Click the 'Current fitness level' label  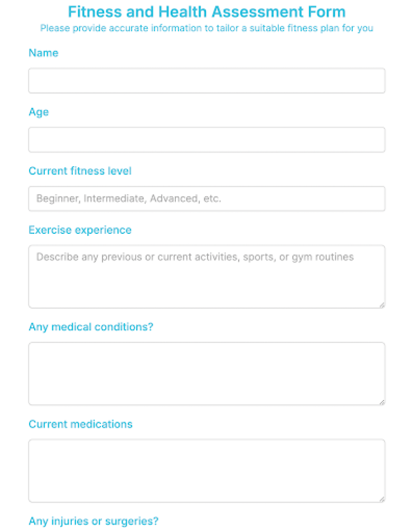coord(80,171)
